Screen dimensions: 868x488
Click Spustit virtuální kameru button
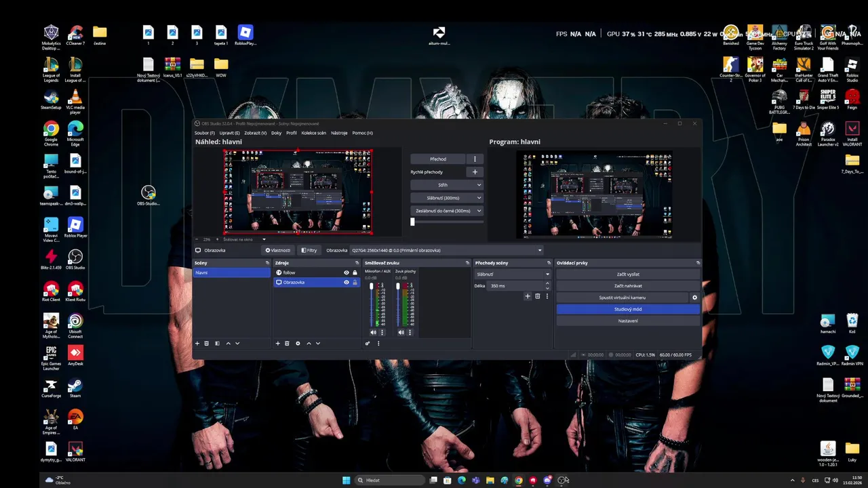pos(622,298)
